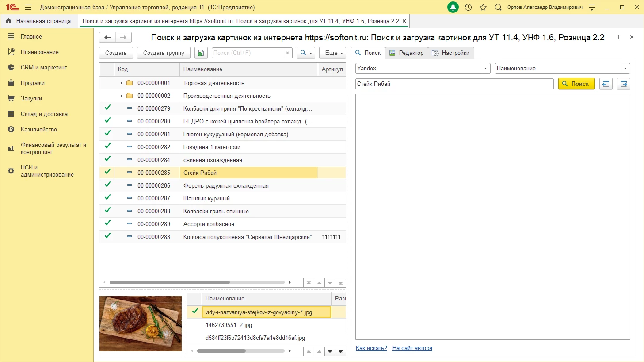
Task: Toggle the checkmark for Шашлык куриный row
Action: [107, 197]
